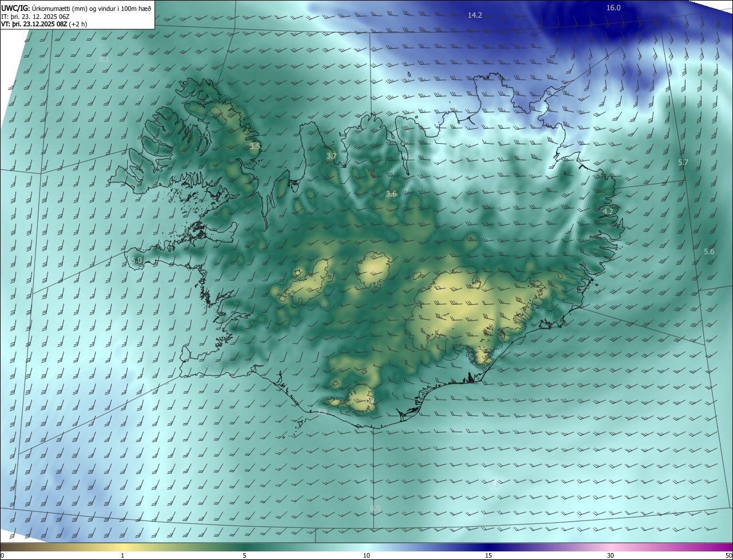Click the 5.6 value label on the map
This screenshot has width=733, height=560.
pyautogui.click(x=709, y=252)
